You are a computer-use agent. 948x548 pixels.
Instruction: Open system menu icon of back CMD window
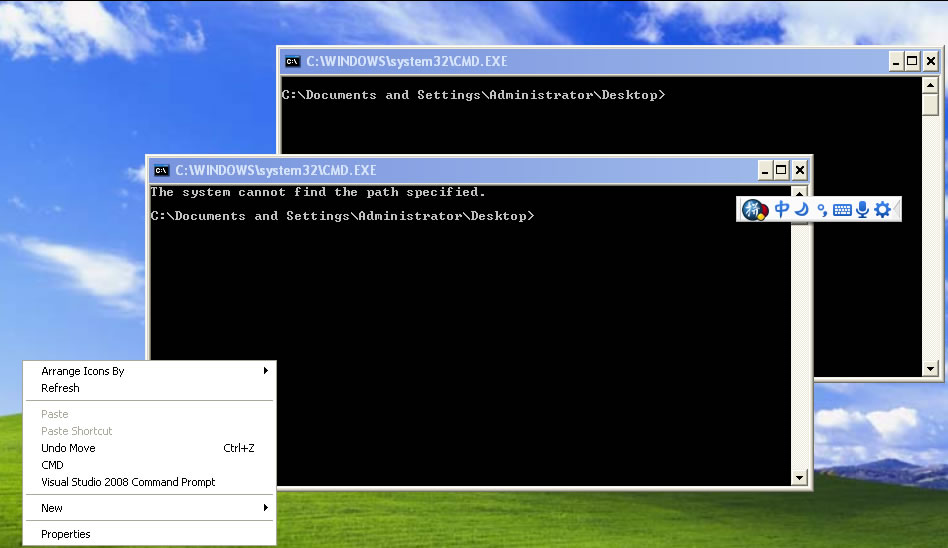[293, 61]
